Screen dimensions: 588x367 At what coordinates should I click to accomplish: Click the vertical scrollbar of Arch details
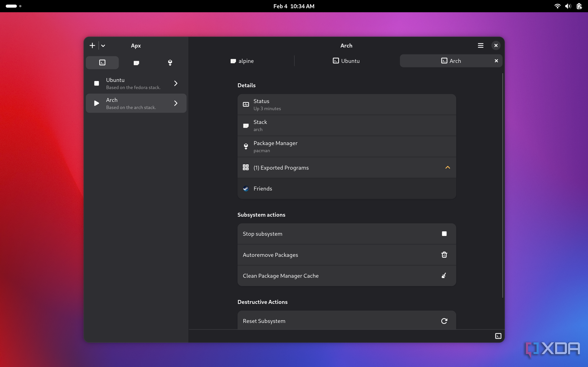point(503,186)
